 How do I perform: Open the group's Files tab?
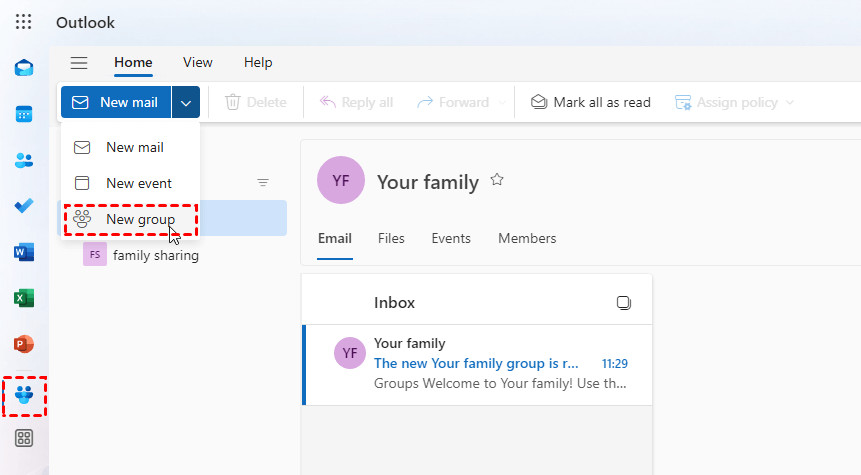[x=391, y=238]
